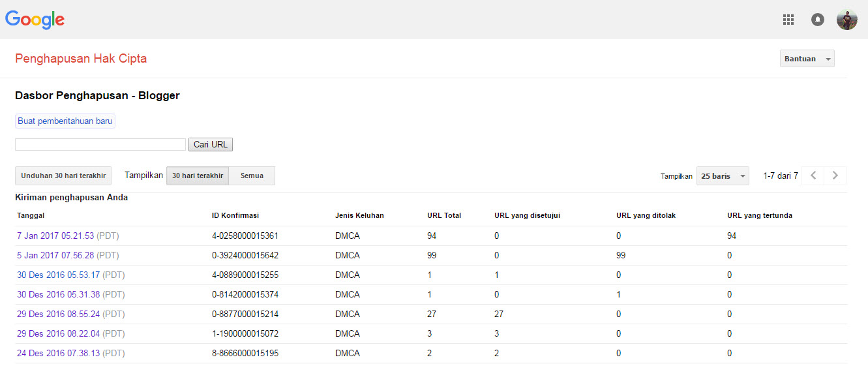Go to next page arrow
This screenshot has height=366, width=868.
pos(835,175)
